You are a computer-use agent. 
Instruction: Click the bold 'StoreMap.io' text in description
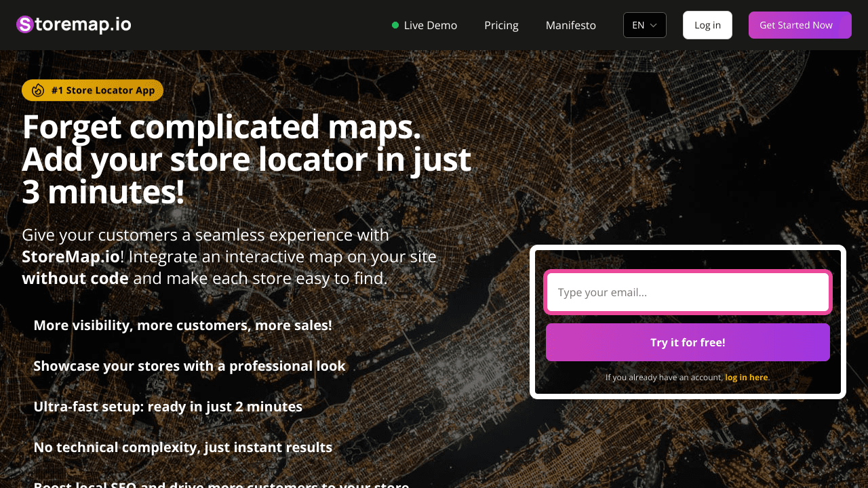(x=71, y=257)
